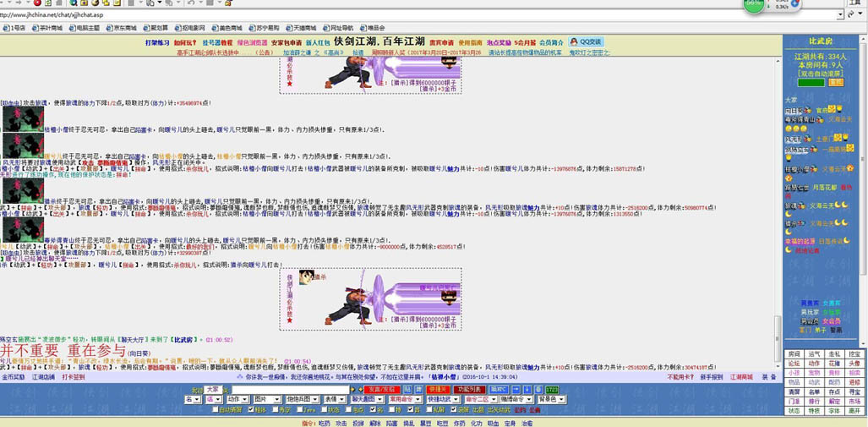Click the 吸血 command link
Screen dimensions: 868x427
tap(492, 423)
